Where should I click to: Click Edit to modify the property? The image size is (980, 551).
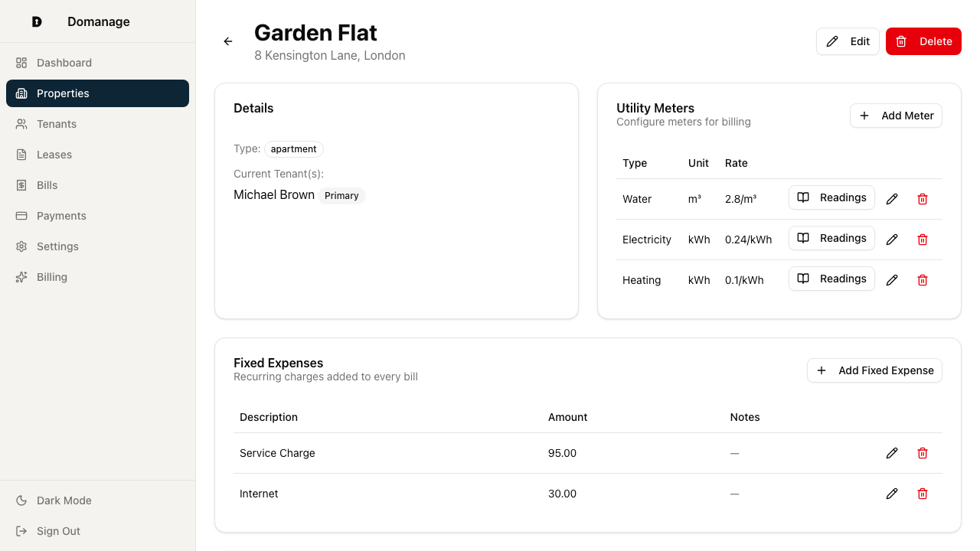[x=848, y=41]
